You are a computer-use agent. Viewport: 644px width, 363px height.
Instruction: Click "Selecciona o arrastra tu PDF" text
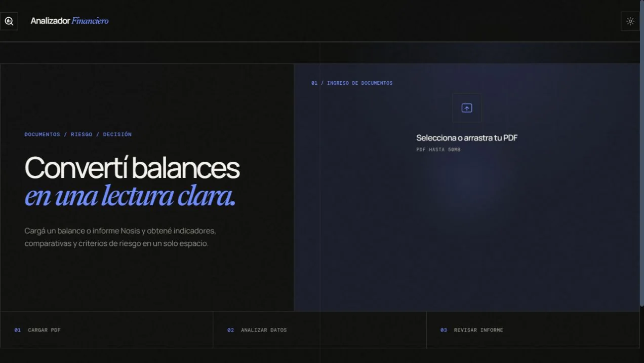467,138
